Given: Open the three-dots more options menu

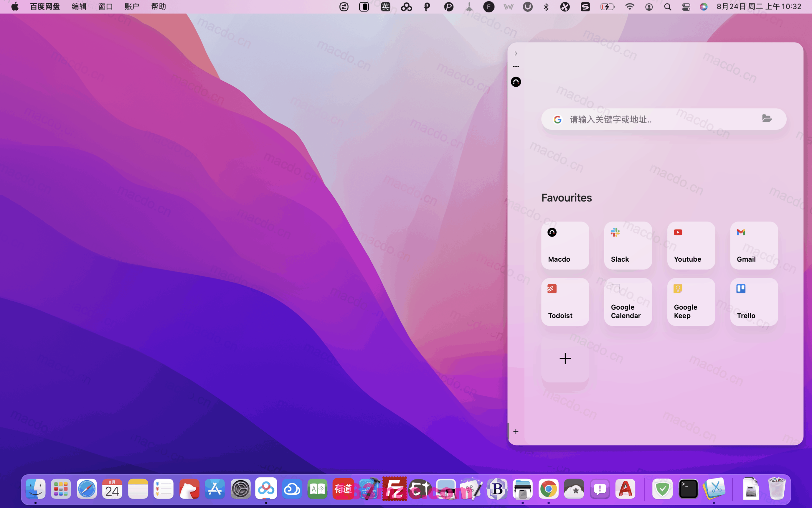Looking at the screenshot, I should pos(516,67).
